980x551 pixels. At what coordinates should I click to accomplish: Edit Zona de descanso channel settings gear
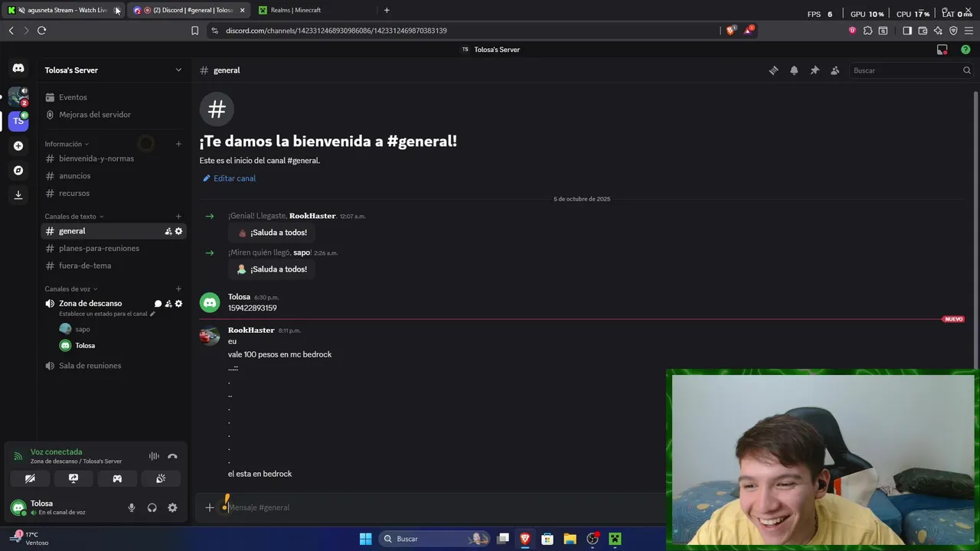(x=178, y=304)
